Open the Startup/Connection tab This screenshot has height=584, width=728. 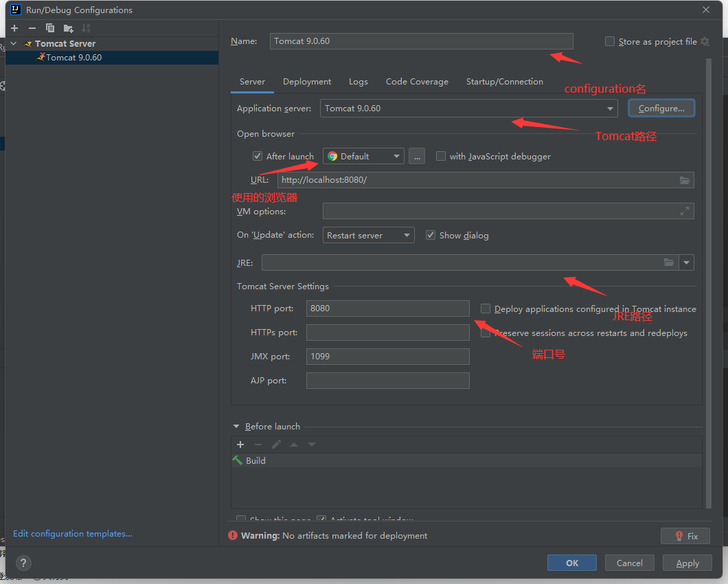click(504, 82)
